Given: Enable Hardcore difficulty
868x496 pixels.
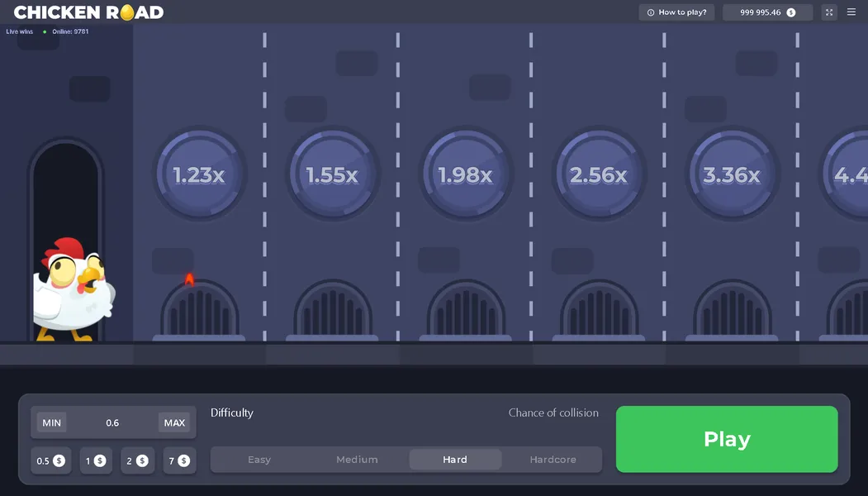Looking at the screenshot, I should [553, 460].
